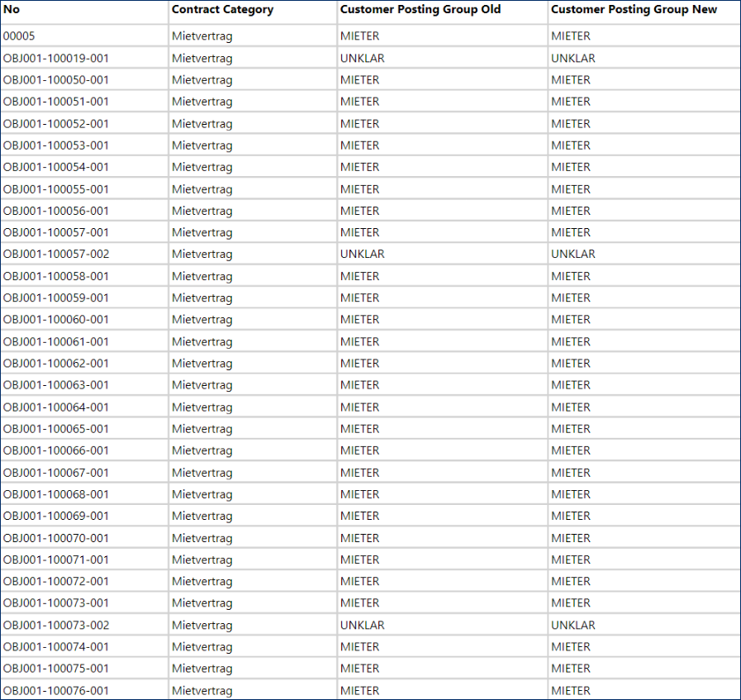741x700 pixels.
Task: Select the OBJ001-100073-002 number cell
Action: (x=56, y=626)
